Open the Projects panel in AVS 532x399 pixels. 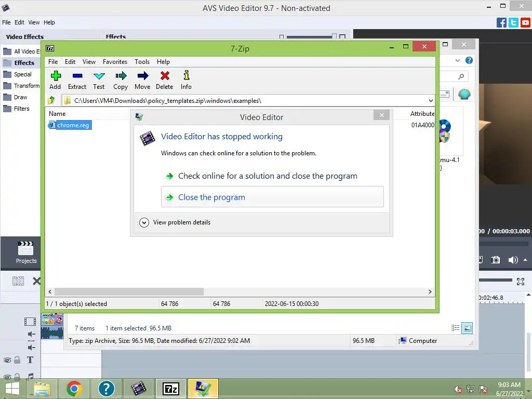[x=26, y=252]
